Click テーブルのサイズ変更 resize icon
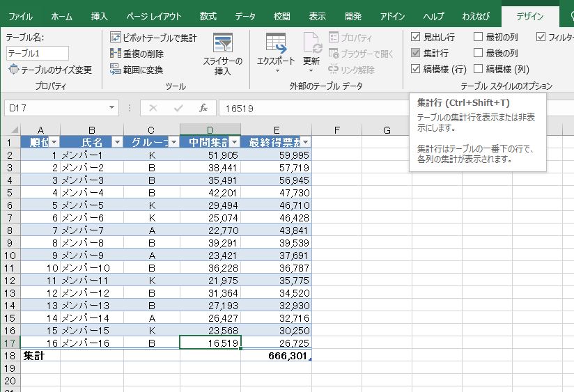 (13, 69)
